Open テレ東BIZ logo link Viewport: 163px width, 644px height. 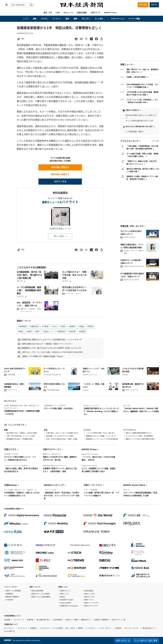coord(43,560)
